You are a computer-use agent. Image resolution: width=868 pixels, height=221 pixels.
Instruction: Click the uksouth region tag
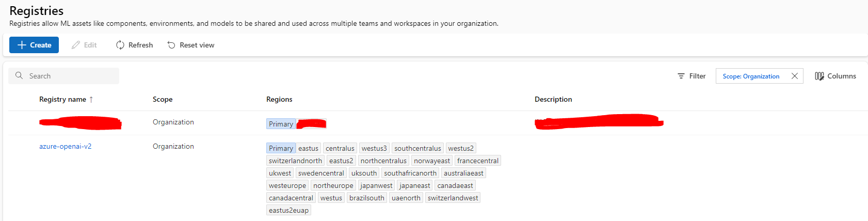pyautogui.click(x=364, y=173)
